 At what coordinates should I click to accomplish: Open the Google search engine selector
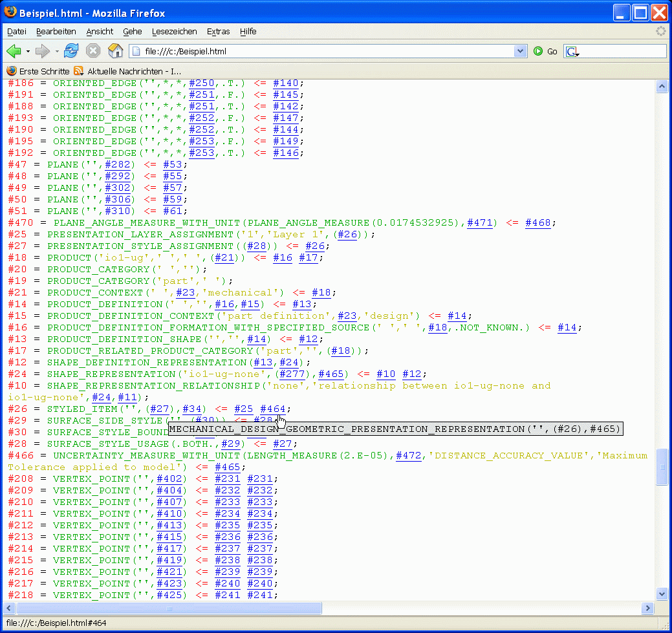572,52
